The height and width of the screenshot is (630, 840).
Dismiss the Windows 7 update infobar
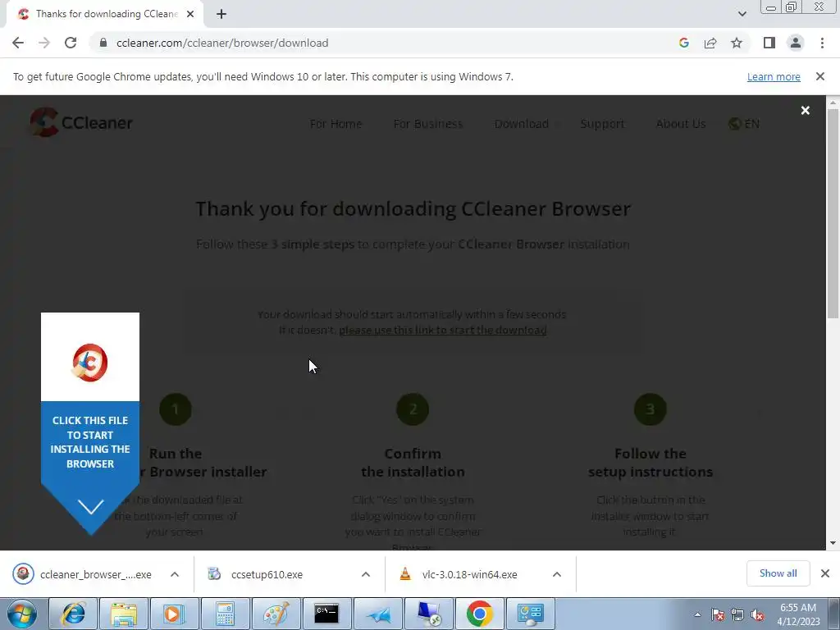point(820,76)
